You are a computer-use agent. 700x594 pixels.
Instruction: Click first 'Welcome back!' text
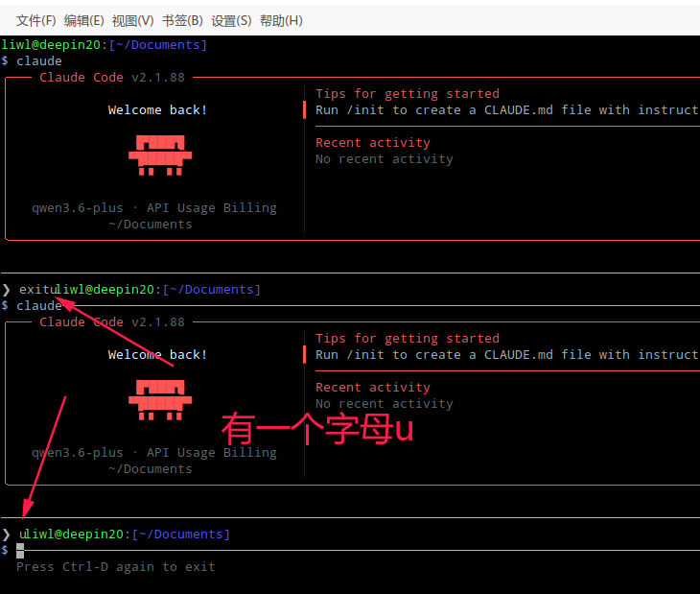click(x=157, y=109)
